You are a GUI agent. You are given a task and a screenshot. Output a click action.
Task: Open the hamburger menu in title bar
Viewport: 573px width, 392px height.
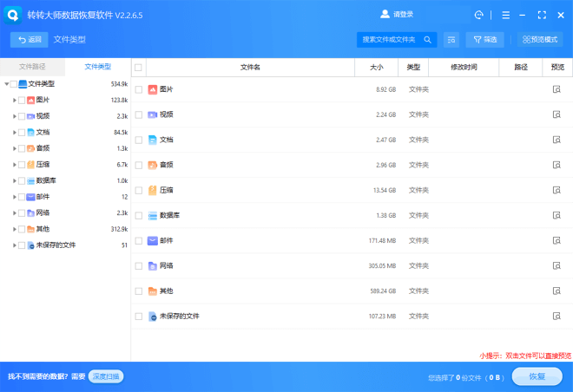point(505,15)
